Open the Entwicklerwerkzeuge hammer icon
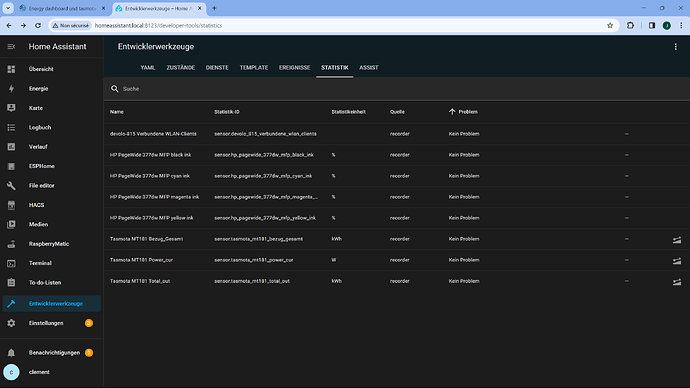 tap(11, 304)
